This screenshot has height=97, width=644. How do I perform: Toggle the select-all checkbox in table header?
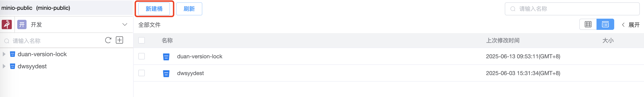(142, 40)
